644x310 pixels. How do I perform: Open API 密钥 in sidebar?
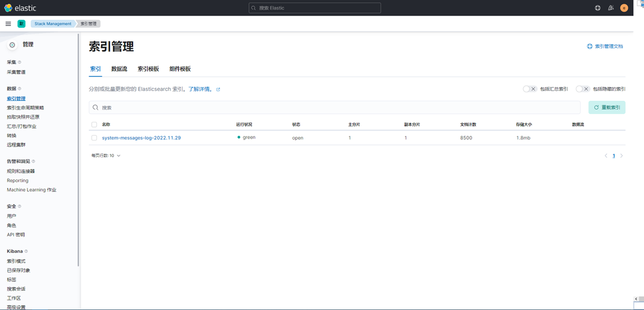click(x=16, y=235)
